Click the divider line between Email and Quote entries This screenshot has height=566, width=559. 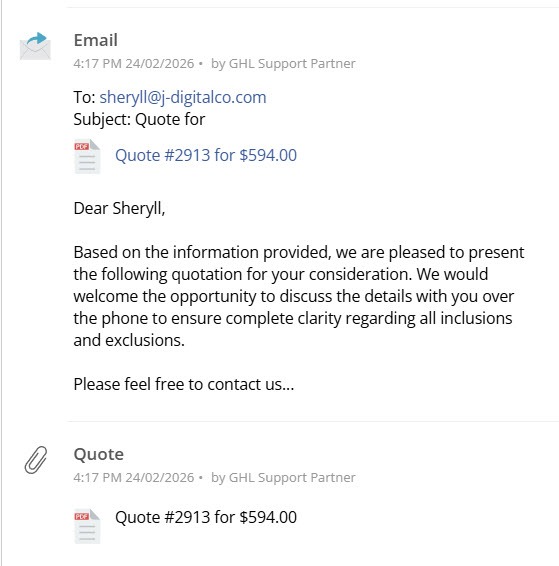313,421
